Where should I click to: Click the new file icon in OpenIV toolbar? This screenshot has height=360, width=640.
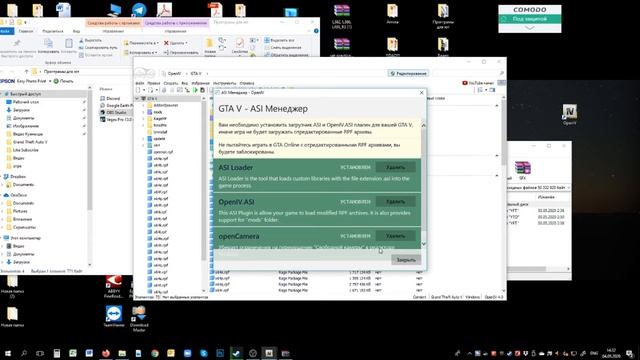coord(138,90)
